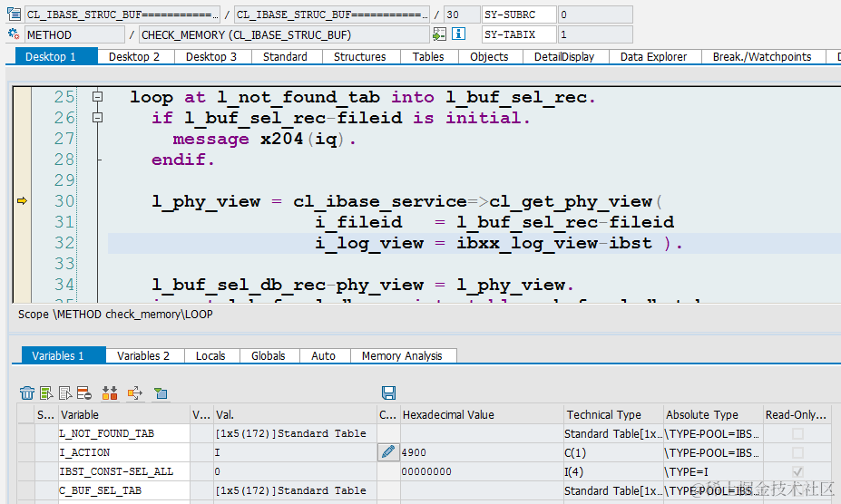Click the SY-TABIX value field

(595, 34)
